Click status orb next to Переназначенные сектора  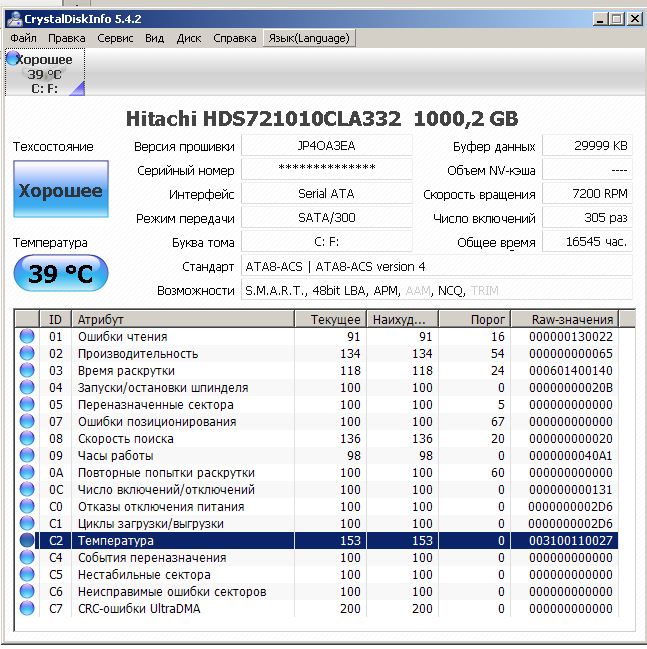tap(27, 405)
